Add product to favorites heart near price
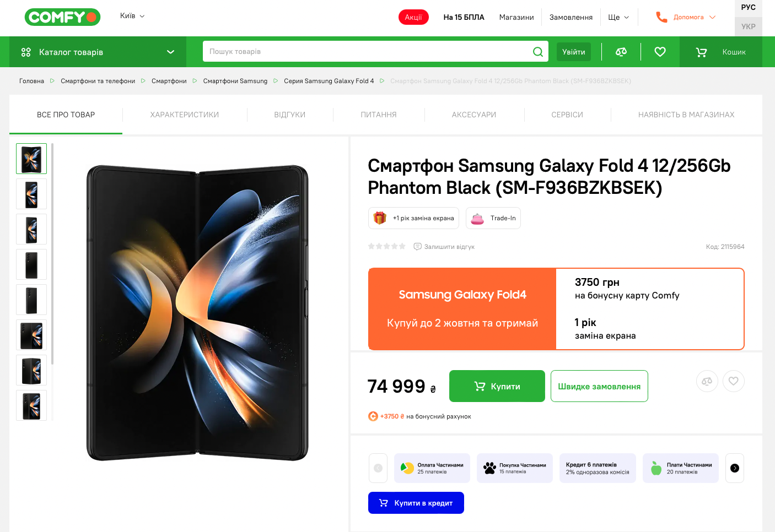The width and height of the screenshot is (775, 532). point(734,381)
